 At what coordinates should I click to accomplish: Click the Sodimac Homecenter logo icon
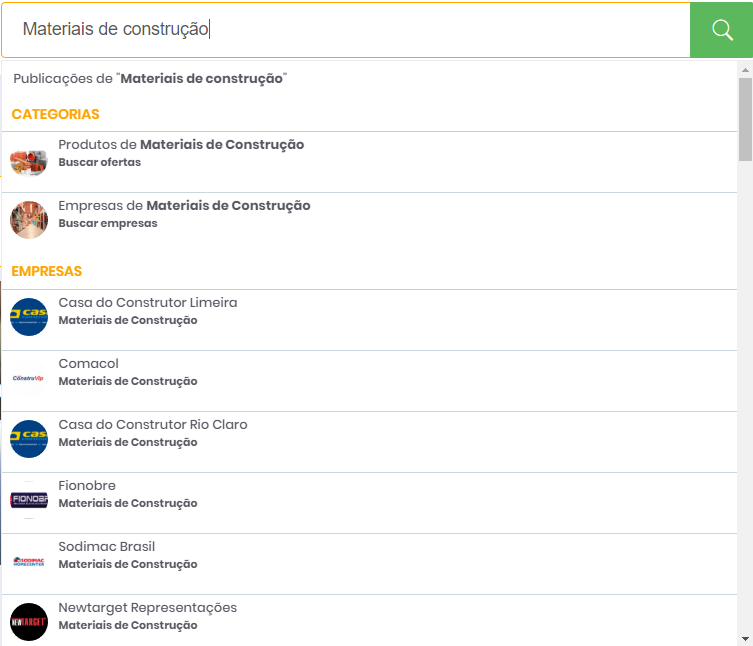click(x=29, y=561)
